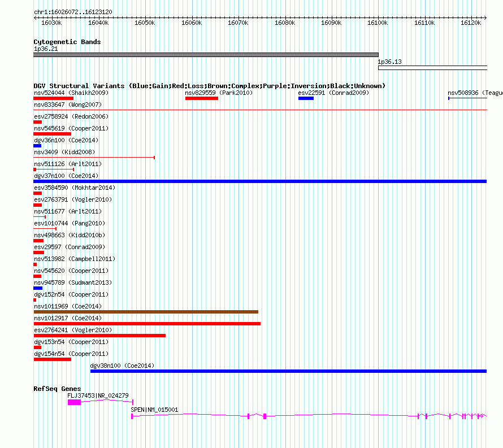The image size is (503, 448).
Task: Open dgv153n54 (Cooper2011) label
Action: click(x=71, y=342)
